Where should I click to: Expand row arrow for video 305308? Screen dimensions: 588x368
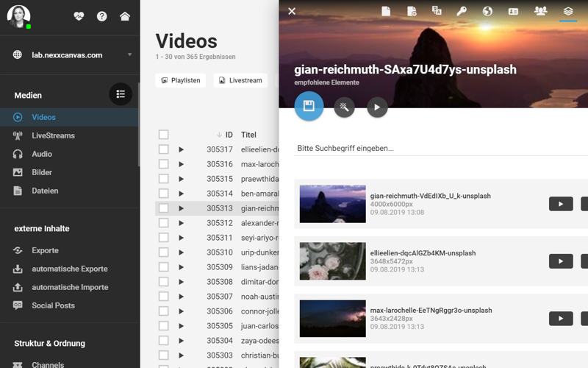pos(181,282)
